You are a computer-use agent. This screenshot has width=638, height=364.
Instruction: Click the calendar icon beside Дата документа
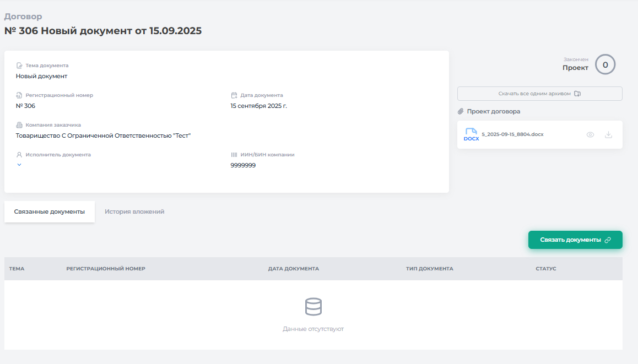click(234, 95)
